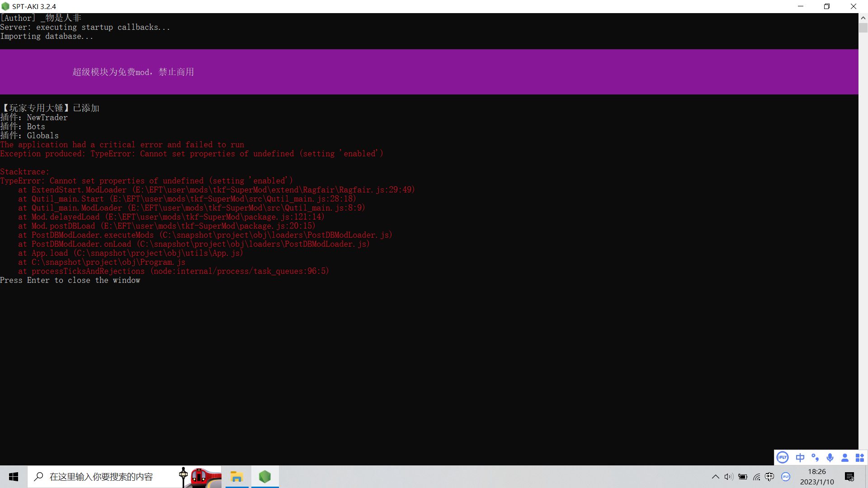
Task: Click the iFLY icon in the system tray
Action: pos(786,477)
